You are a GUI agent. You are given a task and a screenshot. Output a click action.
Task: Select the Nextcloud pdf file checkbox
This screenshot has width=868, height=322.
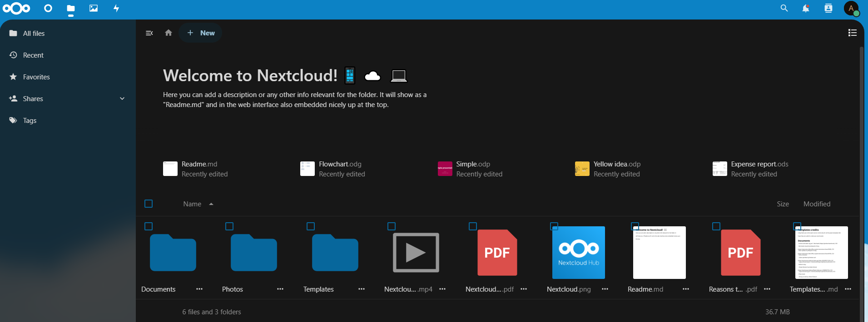473,226
